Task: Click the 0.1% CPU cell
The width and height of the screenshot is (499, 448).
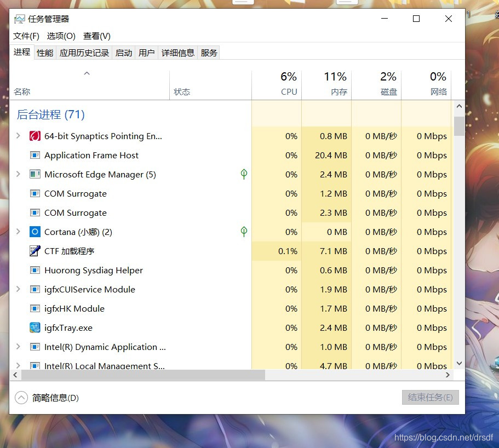Action: point(277,251)
